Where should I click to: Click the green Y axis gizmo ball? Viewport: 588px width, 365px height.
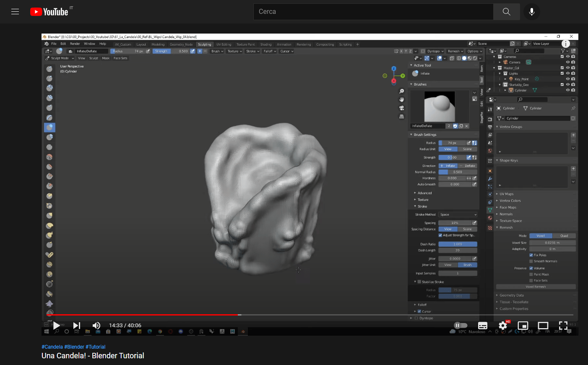[x=403, y=76]
